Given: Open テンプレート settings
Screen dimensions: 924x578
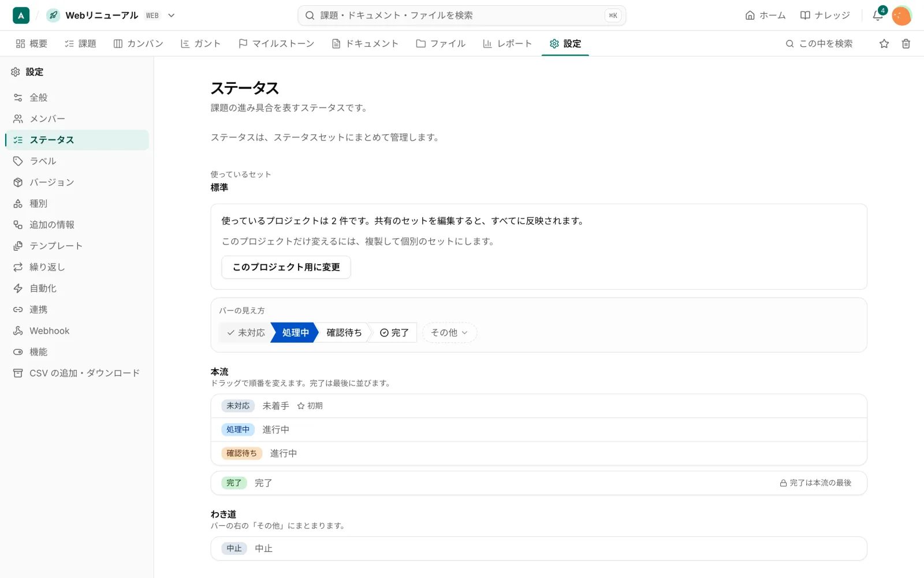Looking at the screenshot, I should 77,246.
